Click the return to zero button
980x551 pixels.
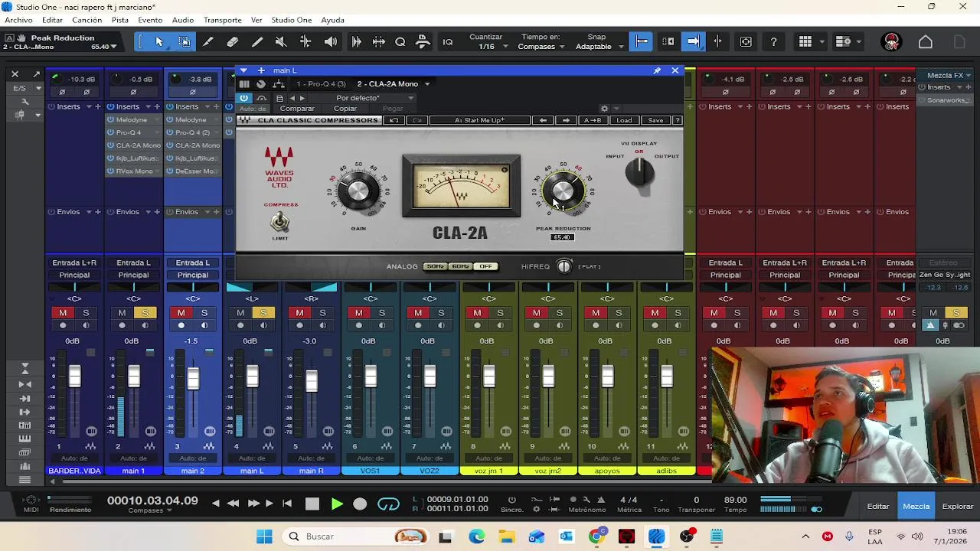287,504
